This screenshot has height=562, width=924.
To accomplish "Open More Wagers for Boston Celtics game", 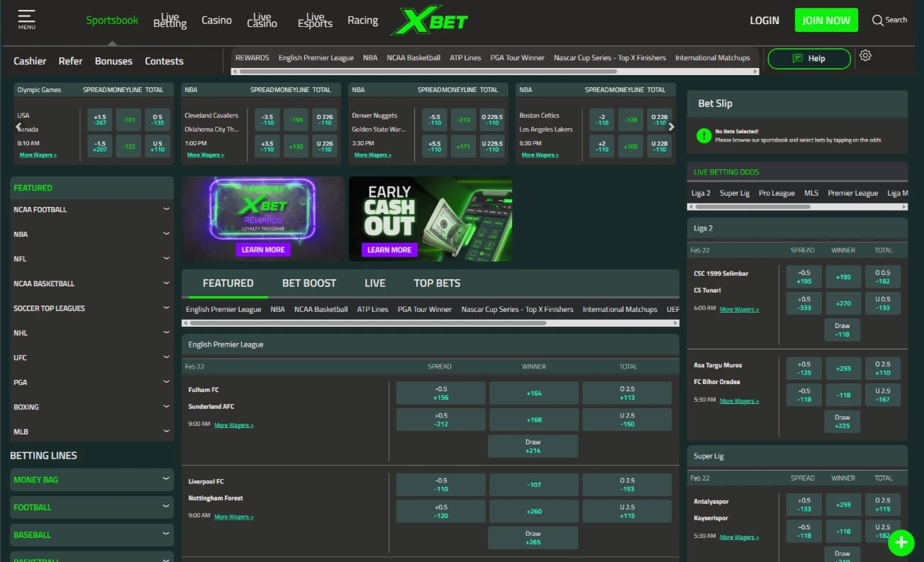I will click(x=540, y=154).
